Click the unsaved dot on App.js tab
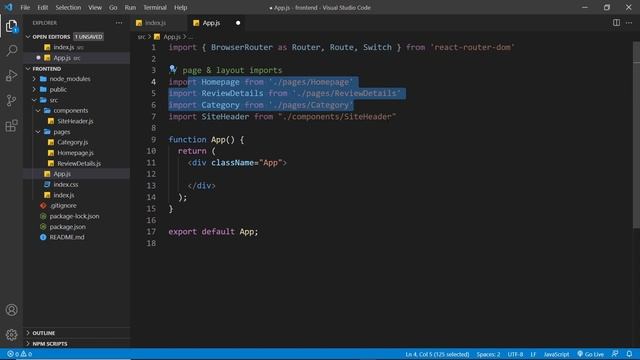640x360 pixels. coord(238,23)
